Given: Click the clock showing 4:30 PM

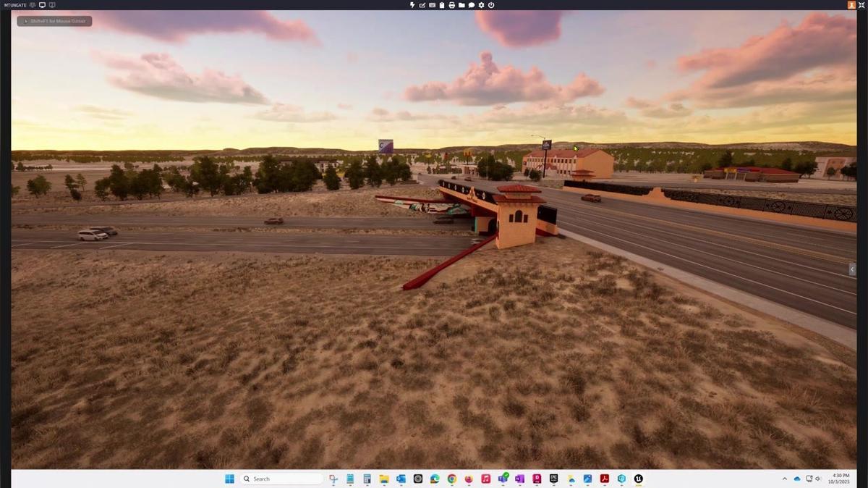Looking at the screenshot, I should [841, 479].
